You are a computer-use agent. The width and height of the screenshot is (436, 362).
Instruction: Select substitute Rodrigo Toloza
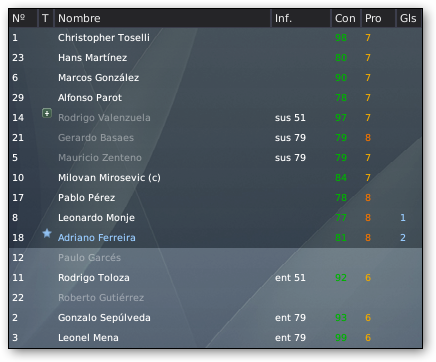pos(215,278)
